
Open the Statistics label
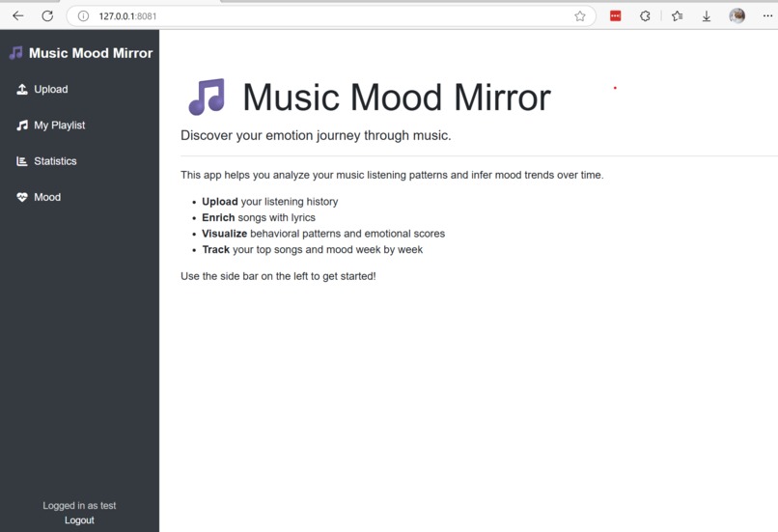click(56, 161)
